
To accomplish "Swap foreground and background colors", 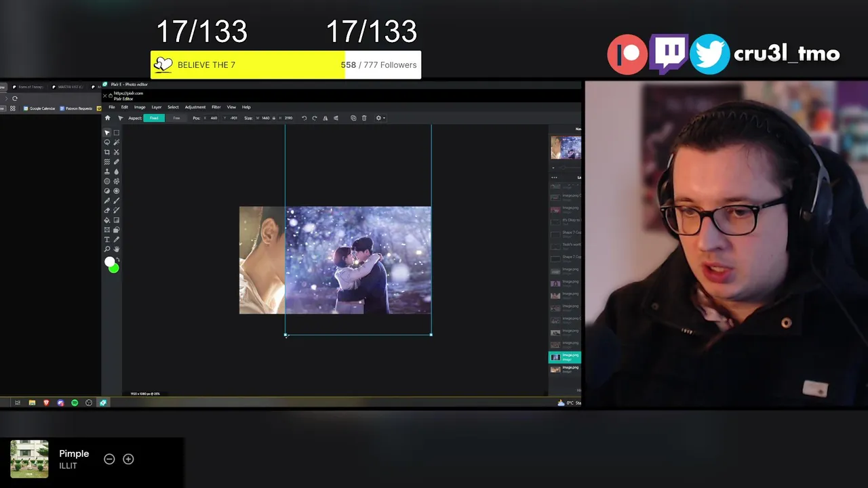I will pos(118,260).
